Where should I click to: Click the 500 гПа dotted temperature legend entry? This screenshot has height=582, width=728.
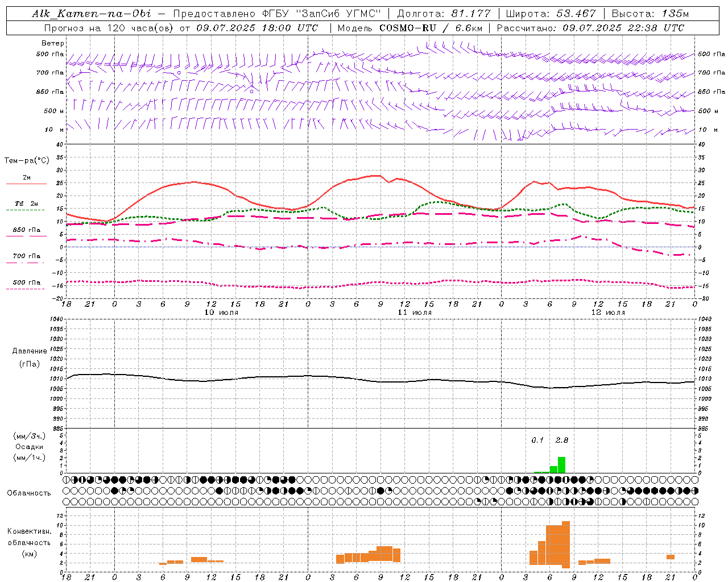26,282
